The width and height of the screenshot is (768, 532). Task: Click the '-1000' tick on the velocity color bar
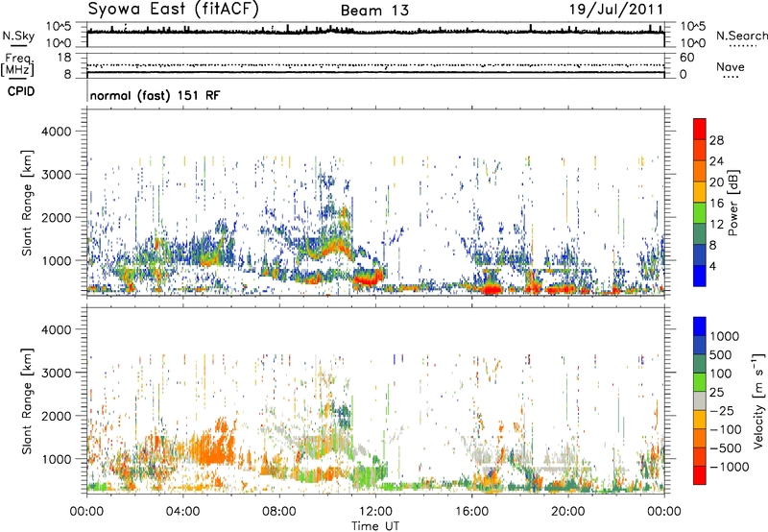click(729, 467)
